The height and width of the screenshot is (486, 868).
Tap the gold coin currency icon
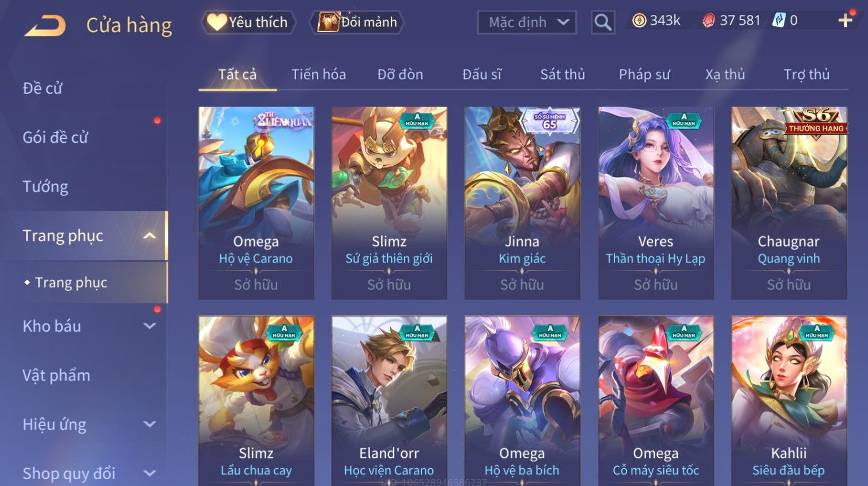(x=639, y=21)
